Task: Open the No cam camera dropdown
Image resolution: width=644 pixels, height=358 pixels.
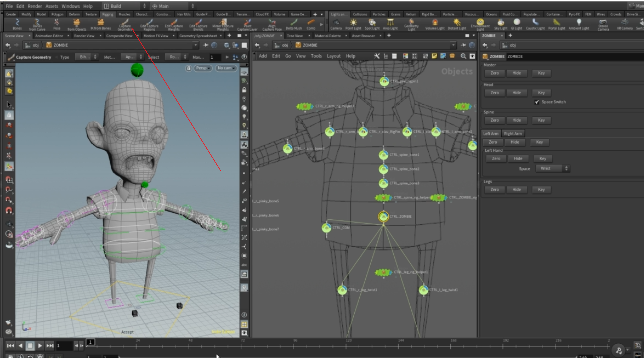Action: coord(226,68)
